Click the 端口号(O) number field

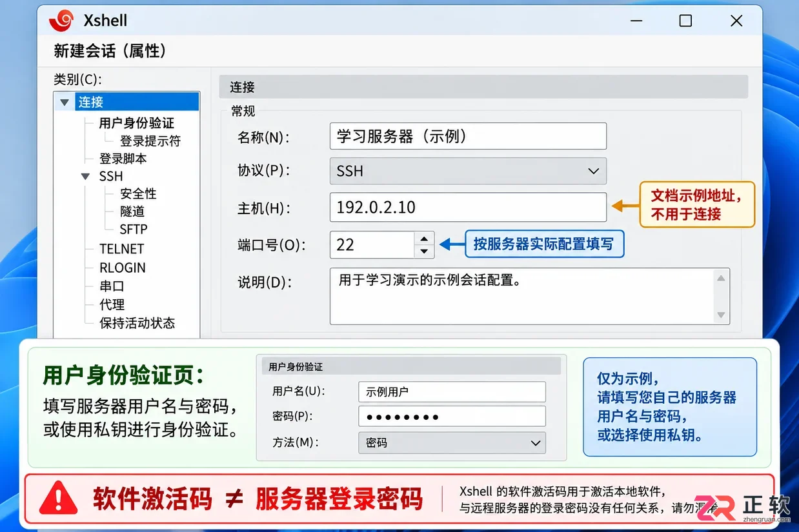[x=372, y=245]
